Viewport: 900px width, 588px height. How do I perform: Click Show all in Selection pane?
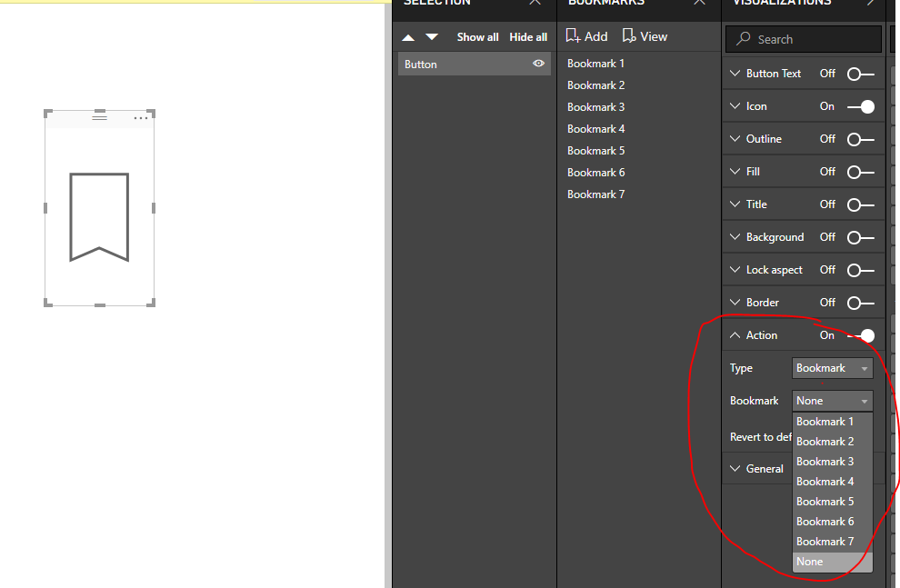tap(477, 37)
